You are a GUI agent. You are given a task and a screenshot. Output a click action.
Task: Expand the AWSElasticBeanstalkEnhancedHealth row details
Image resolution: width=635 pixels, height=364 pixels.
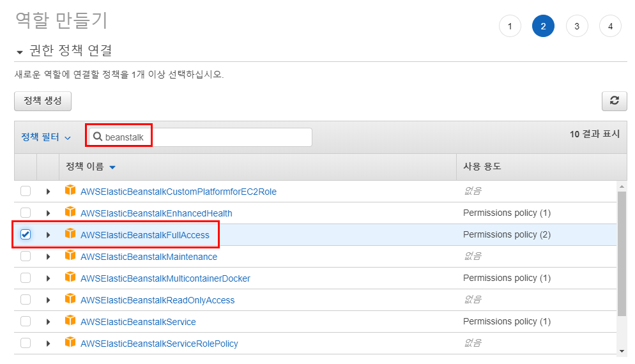tap(48, 213)
